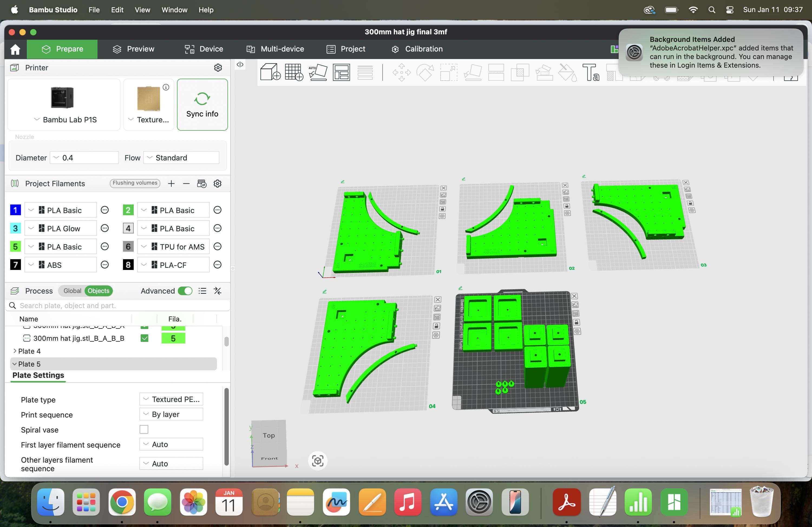
Task: Open the Flow Standard dropdown
Action: point(181,158)
